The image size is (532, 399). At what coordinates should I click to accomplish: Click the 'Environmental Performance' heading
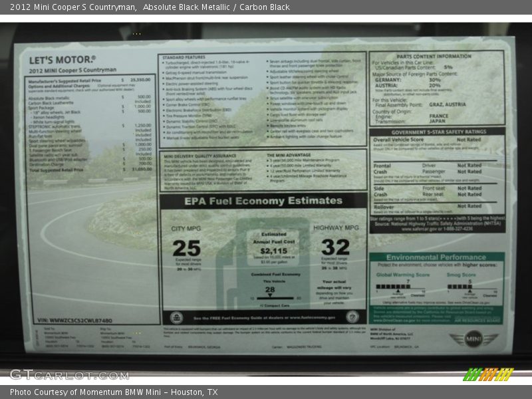[436, 257]
